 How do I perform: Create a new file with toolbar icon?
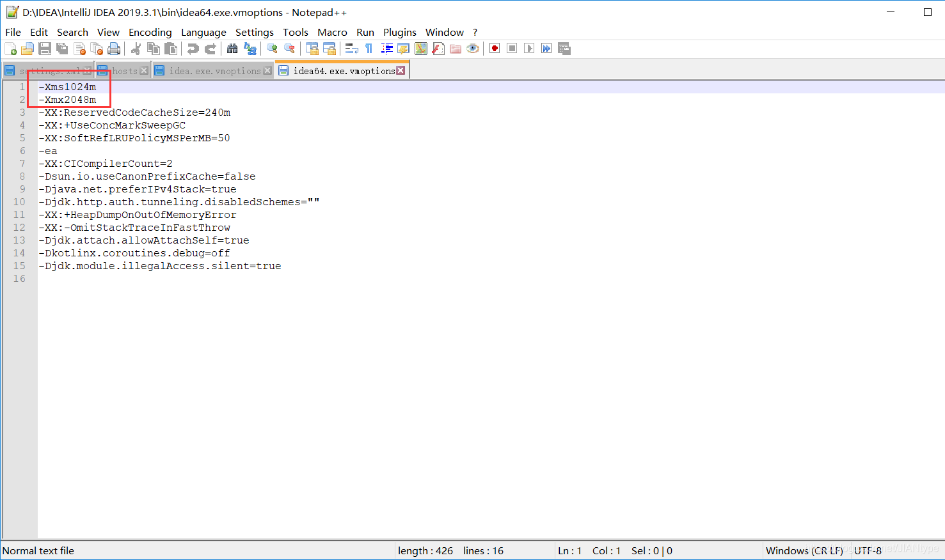(10, 49)
